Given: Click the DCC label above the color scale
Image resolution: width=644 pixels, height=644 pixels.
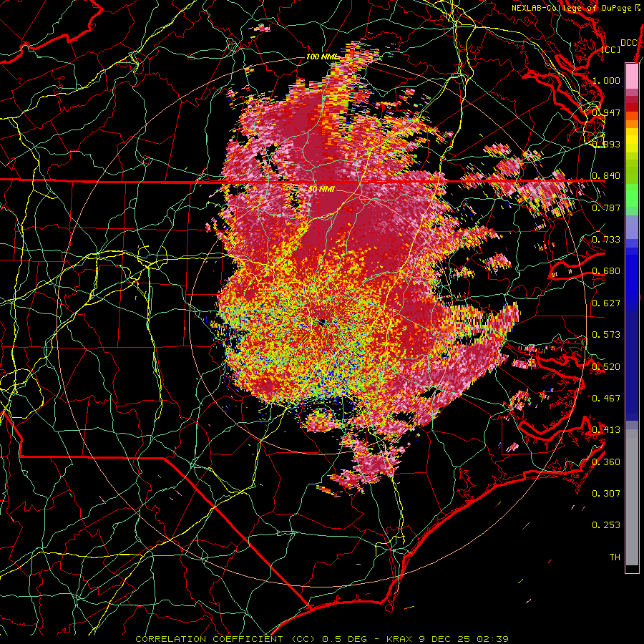Looking at the screenshot, I should pyautogui.click(x=629, y=43).
